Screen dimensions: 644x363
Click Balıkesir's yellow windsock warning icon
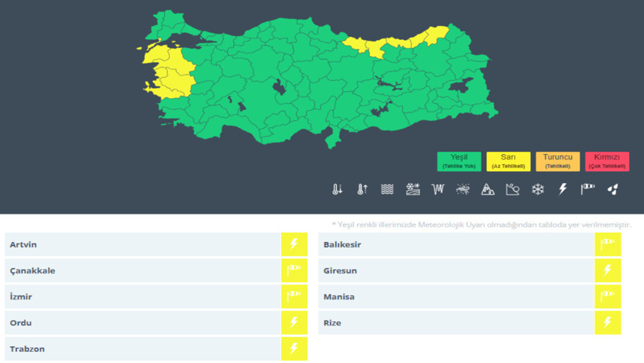click(x=607, y=244)
